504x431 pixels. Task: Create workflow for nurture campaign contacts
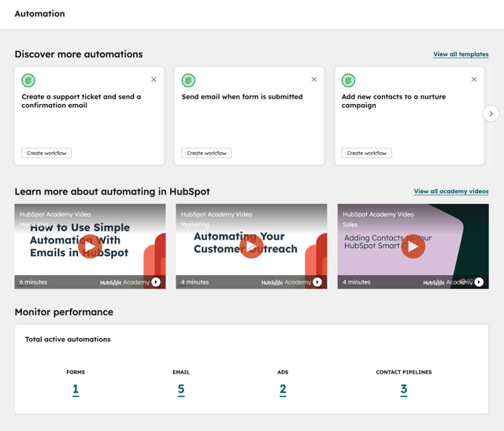367,153
